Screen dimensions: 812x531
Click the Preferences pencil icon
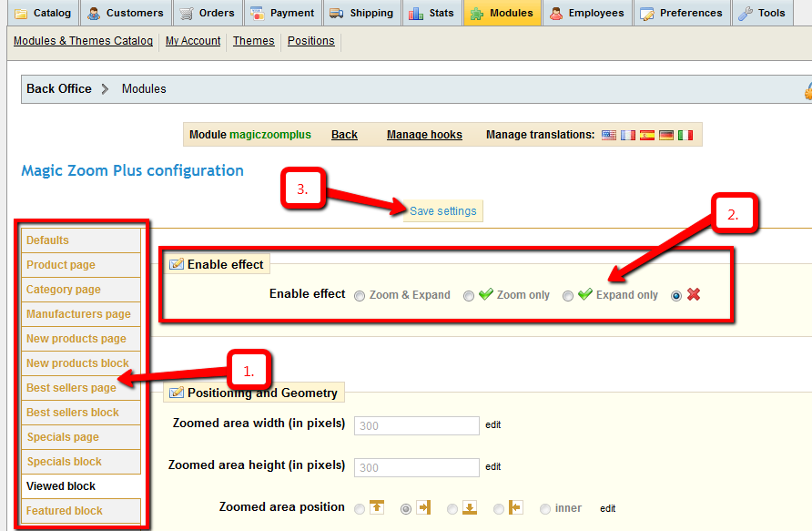pyautogui.click(x=647, y=14)
